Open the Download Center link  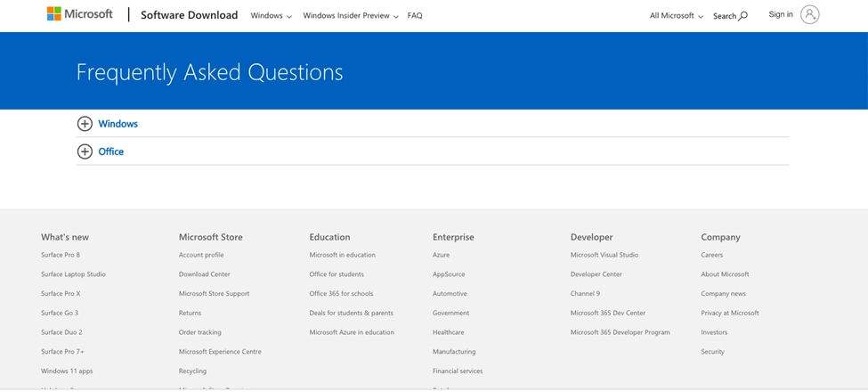point(204,274)
